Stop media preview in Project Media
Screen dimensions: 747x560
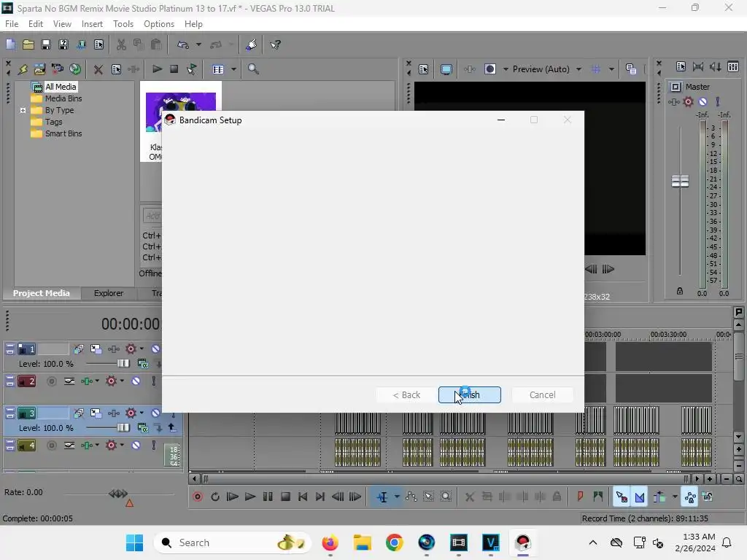pyautogui.click(x=174, y=69)
